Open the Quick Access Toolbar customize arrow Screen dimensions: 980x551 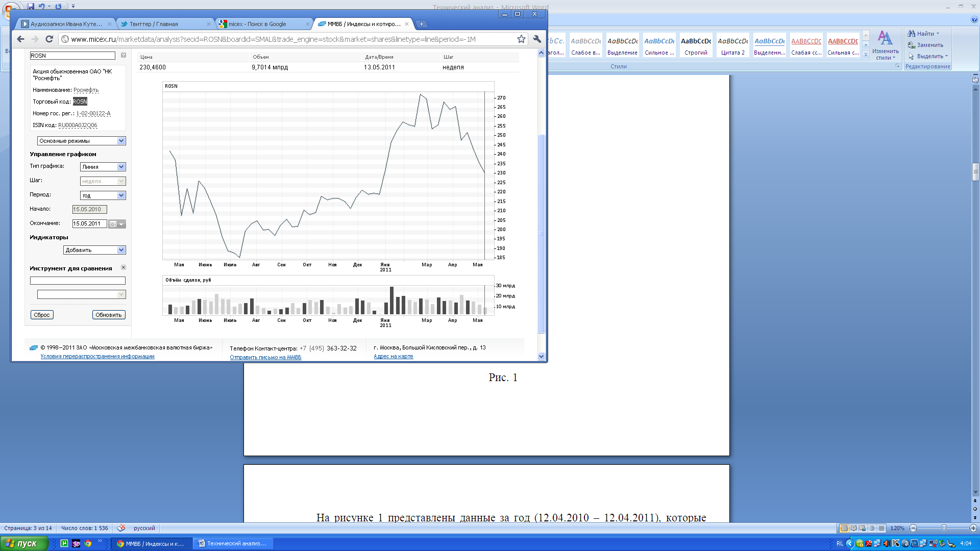[73, 6]
